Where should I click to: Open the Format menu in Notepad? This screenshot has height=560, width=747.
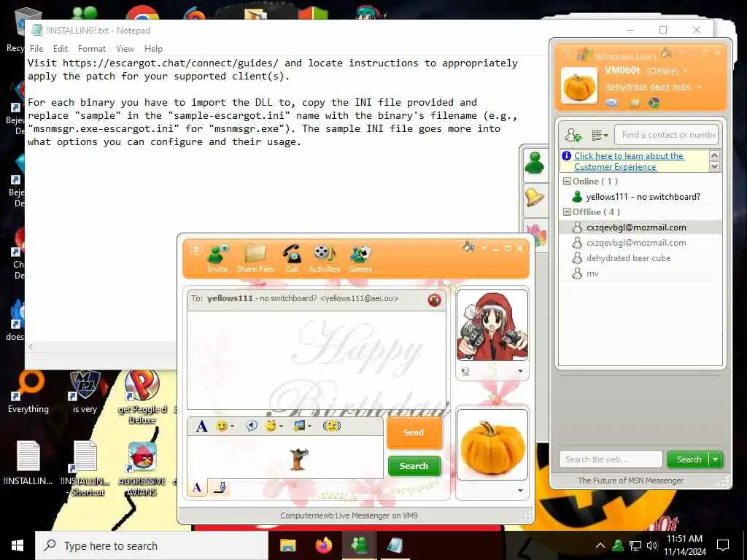[x=91, y=49]
